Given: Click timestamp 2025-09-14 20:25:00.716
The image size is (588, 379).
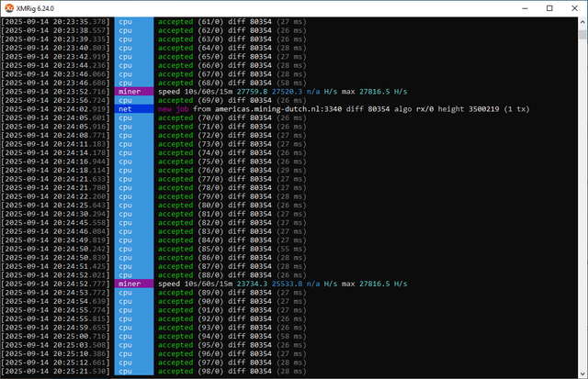Looking at the screenshot, I should [55, 336].
